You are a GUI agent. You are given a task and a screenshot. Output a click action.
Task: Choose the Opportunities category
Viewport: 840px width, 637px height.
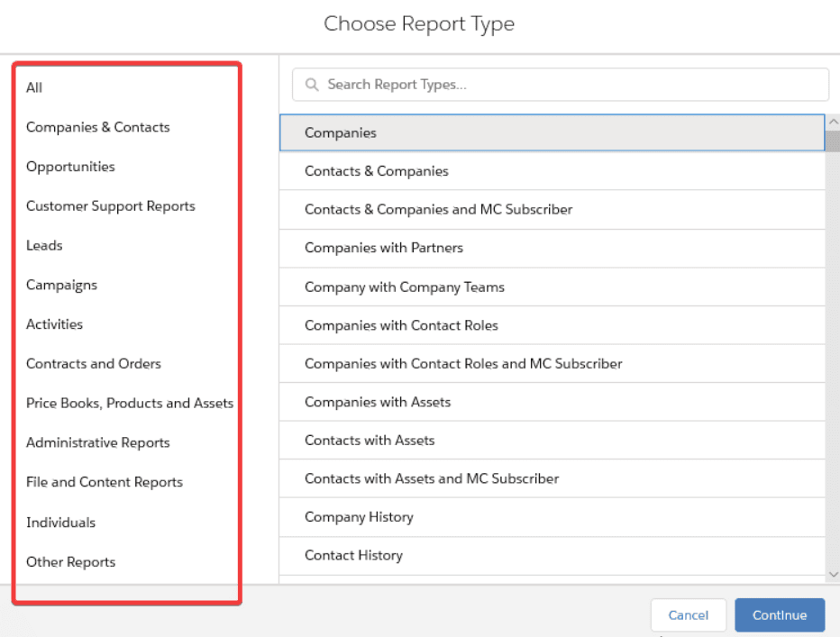coord(70,167)
